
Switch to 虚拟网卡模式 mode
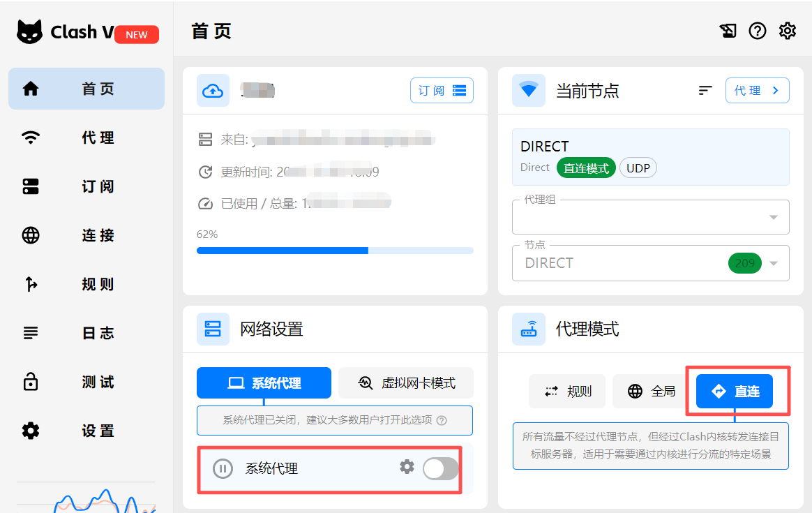click(x=405, y=382)
